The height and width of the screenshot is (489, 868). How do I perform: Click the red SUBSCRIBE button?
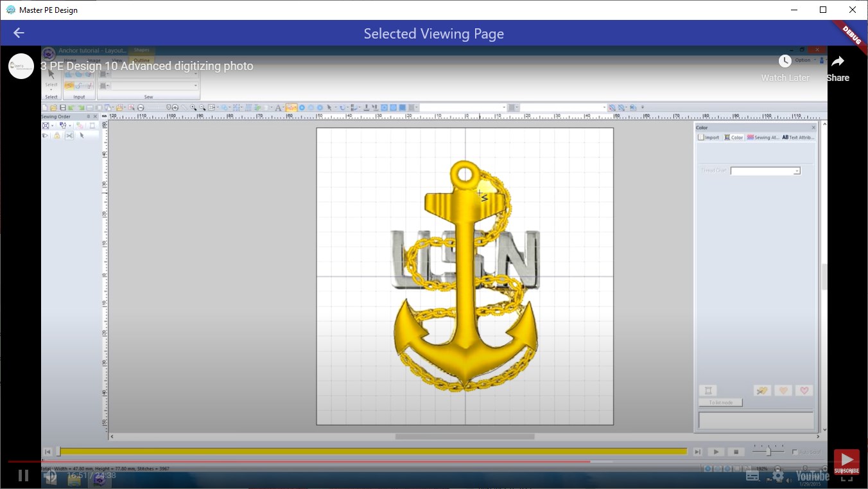pos(846,461)
